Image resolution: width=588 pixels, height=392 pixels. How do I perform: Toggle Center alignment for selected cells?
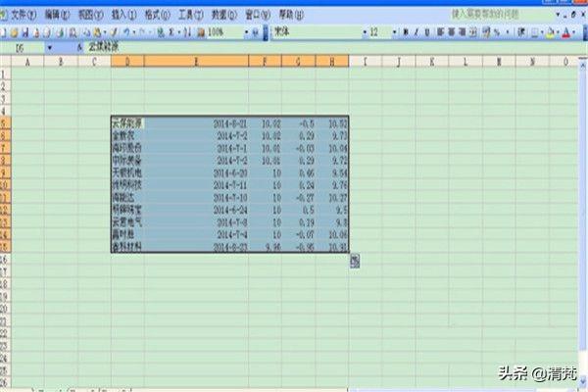[x=451, y=32]
